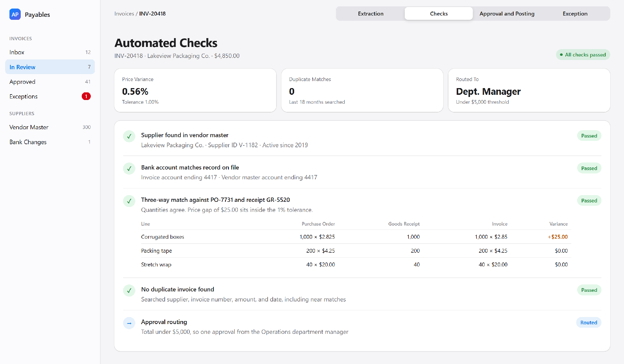Open Exceptions in the sidebar
This screenshot has width=624, height=364.
[x=50, y=96]
